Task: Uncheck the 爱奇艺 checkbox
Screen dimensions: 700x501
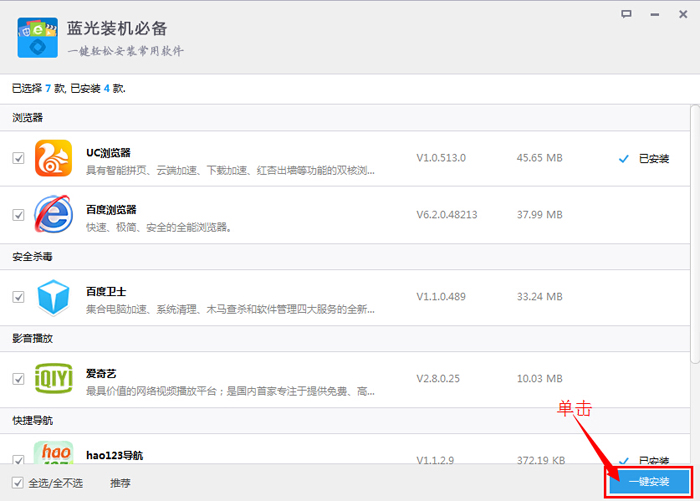Action: [18, 379]
